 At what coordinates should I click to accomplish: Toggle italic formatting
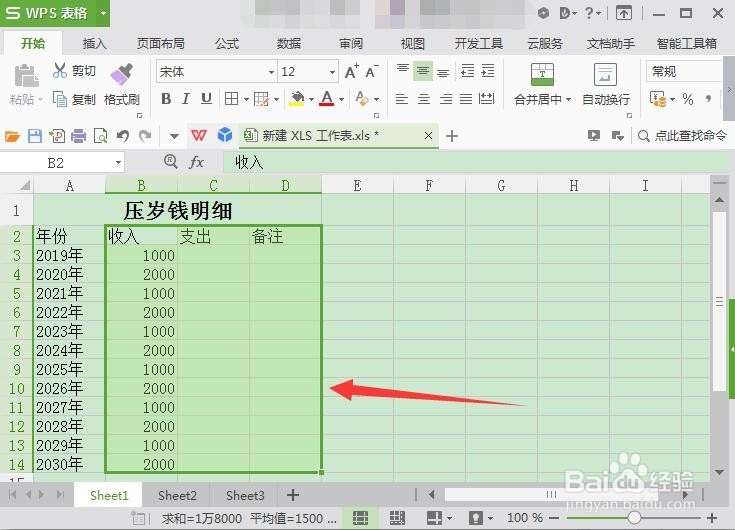click(186, 99)
